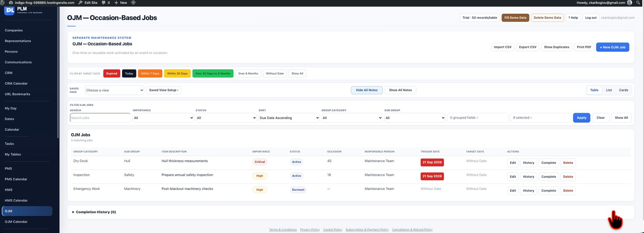Open the Group Category dropdown
The image size is (644, 233).
[352, 118]
